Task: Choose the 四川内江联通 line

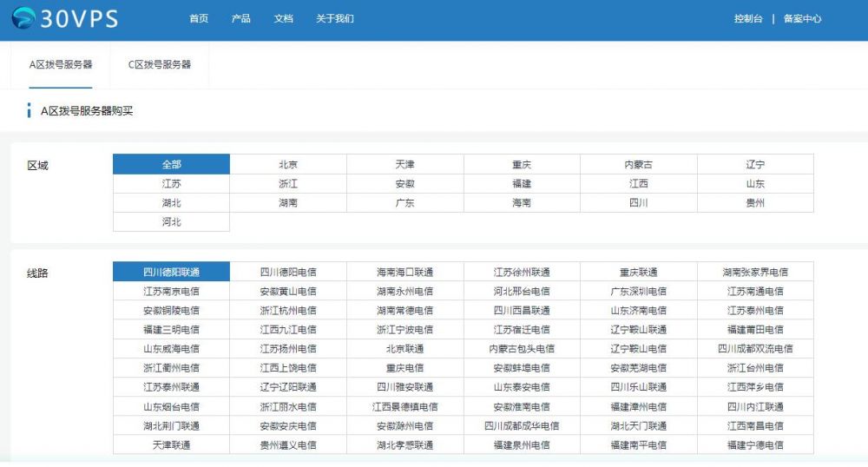Action: click(x=755, y=407)
